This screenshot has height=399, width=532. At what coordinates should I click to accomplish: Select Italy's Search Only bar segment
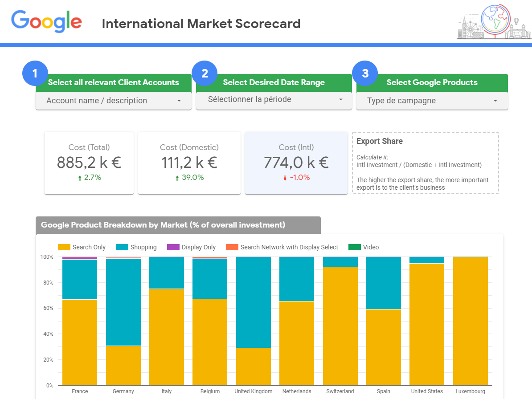(x=167, y=337)
